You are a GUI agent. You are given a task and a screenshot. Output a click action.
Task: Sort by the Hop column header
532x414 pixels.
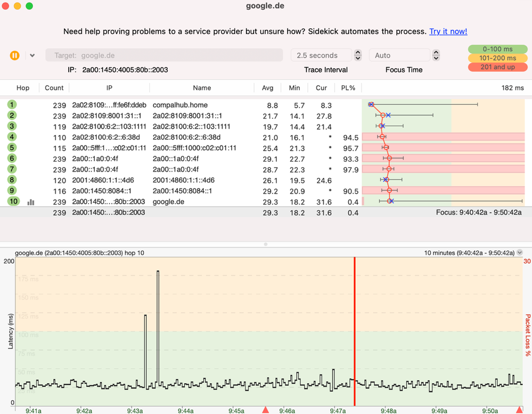pyautogui.click(x=23, y=88)
